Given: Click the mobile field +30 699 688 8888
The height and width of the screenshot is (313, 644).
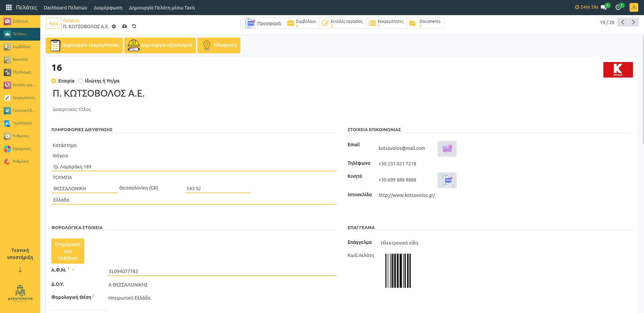Looking at the screenshot, I should [x=397, y=180].
